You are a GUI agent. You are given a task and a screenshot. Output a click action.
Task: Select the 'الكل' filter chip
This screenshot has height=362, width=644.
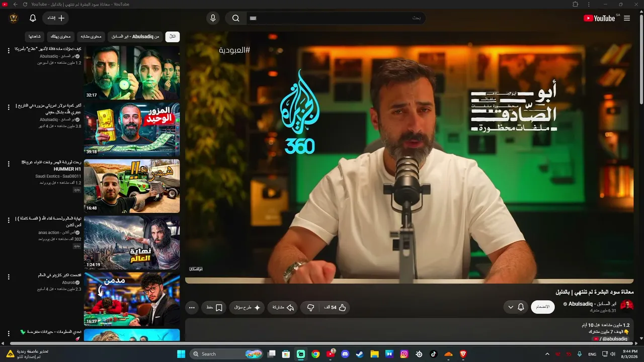click(x=173, y=37)
